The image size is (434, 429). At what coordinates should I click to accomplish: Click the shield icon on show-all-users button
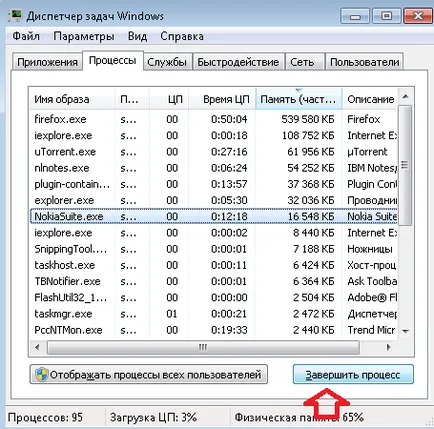click(41, 375)
